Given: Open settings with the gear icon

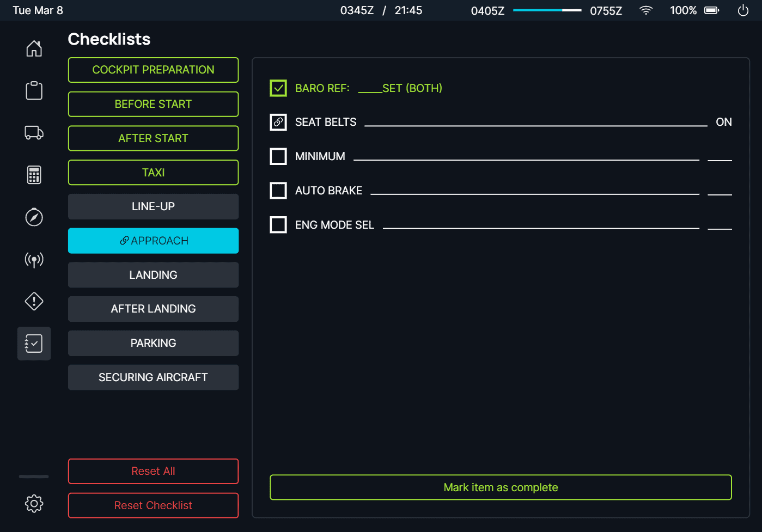Looking at the screenshot, I should coord(34,503).
